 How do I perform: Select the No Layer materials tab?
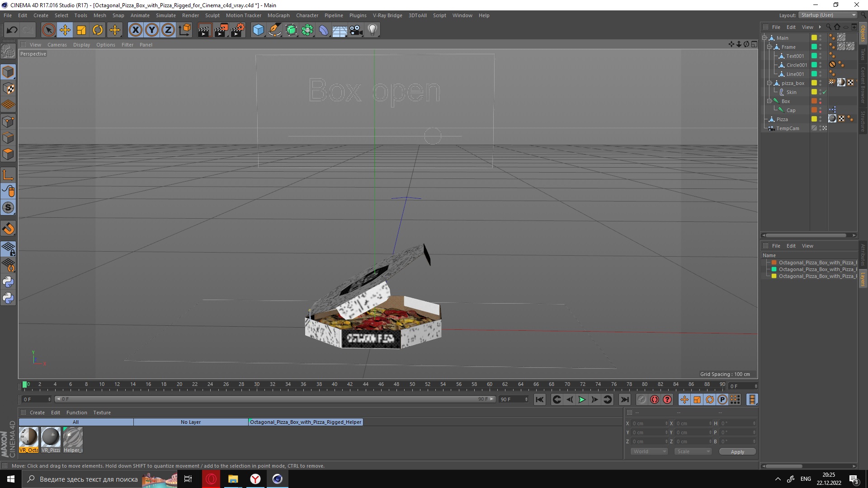(x=191, y=422)
